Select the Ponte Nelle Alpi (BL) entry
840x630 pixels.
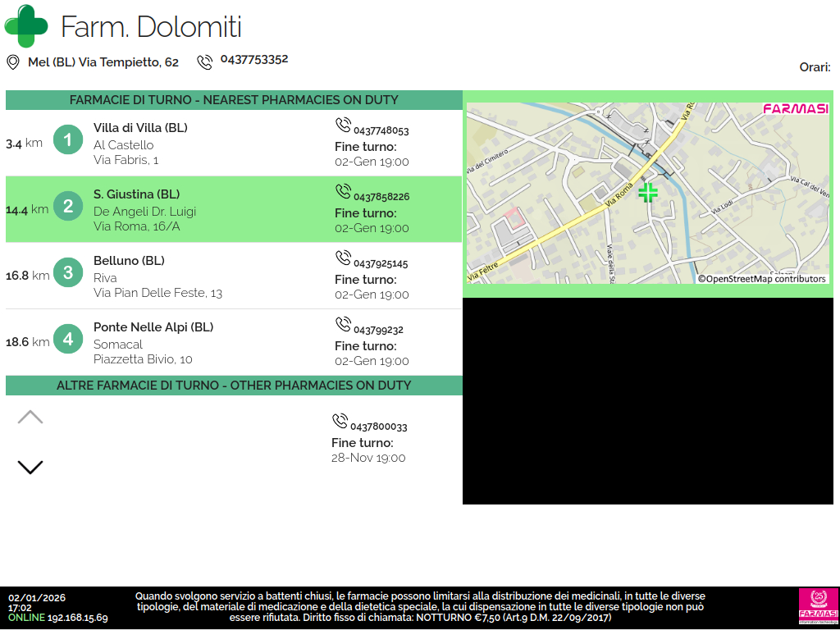(153, 327)
